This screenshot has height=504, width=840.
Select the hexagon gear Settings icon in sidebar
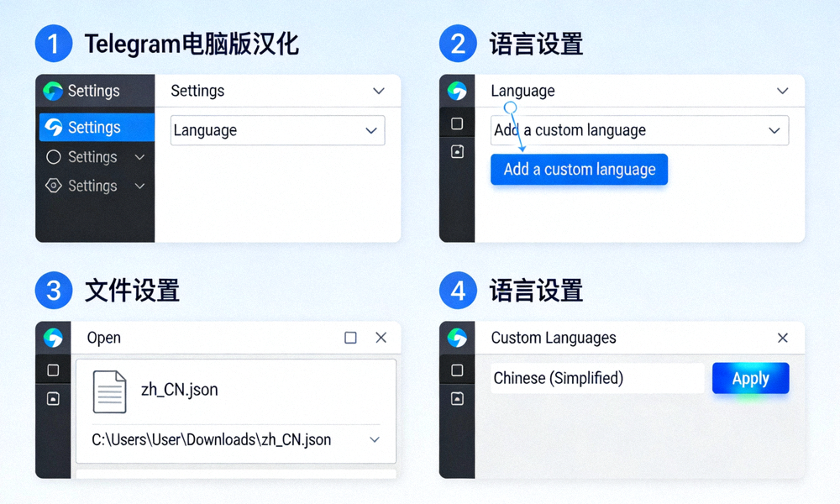52,186
